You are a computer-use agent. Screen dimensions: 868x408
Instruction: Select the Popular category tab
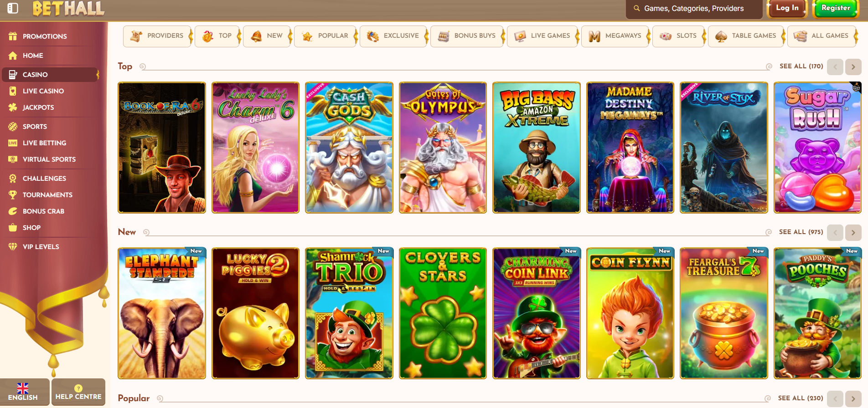coord(325,36)
